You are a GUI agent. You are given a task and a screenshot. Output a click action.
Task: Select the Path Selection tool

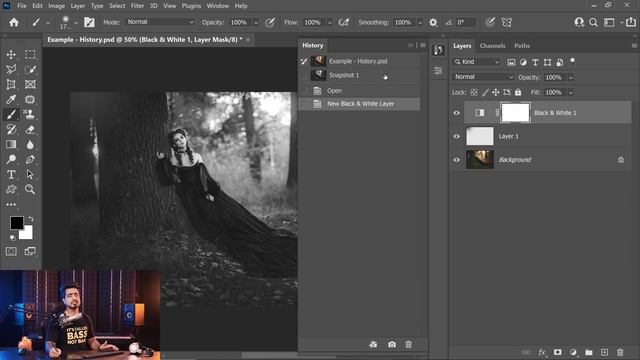point(30,174)
